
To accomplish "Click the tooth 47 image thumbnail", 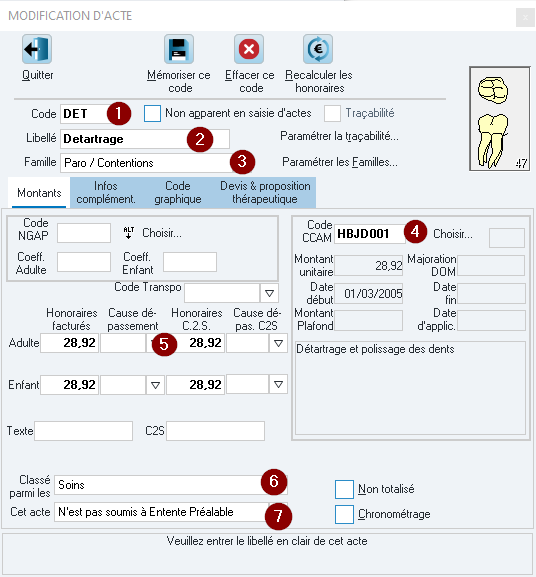I will 500,118.
